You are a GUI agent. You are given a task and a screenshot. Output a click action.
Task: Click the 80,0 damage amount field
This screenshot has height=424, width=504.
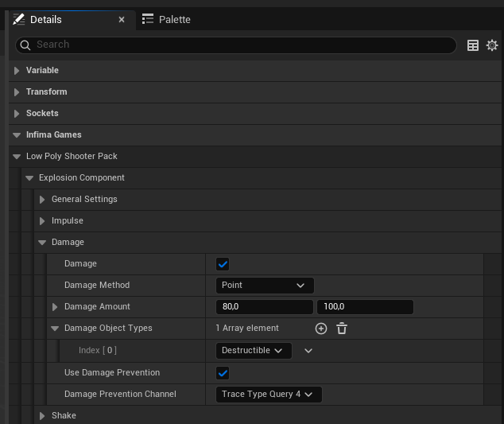[x=264, y=307]
